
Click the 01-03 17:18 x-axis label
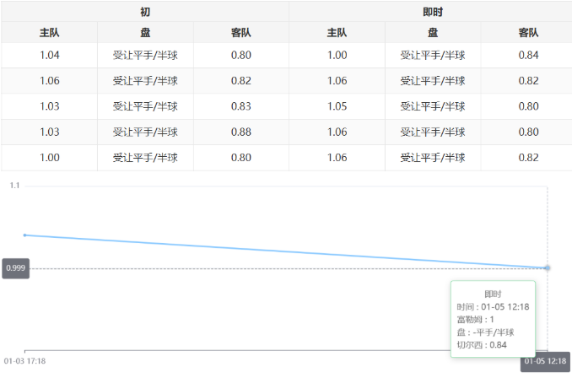pyautogui.click(x=24, y=361)
